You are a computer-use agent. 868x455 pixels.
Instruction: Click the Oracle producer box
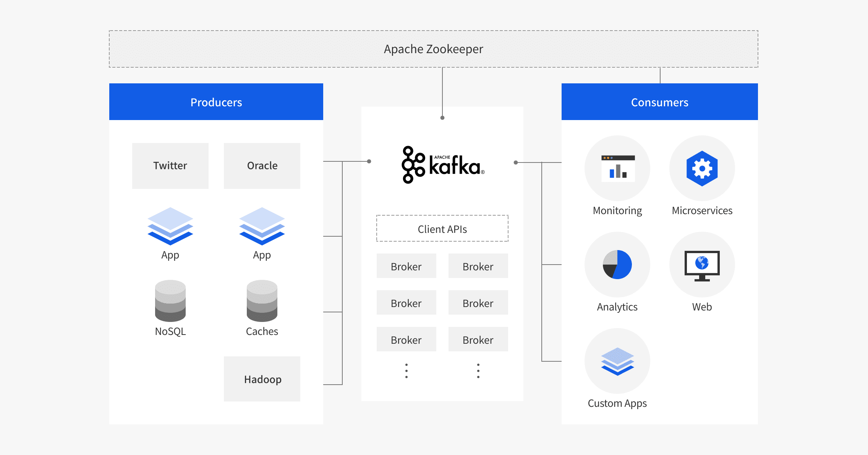[x=262, y=166]
